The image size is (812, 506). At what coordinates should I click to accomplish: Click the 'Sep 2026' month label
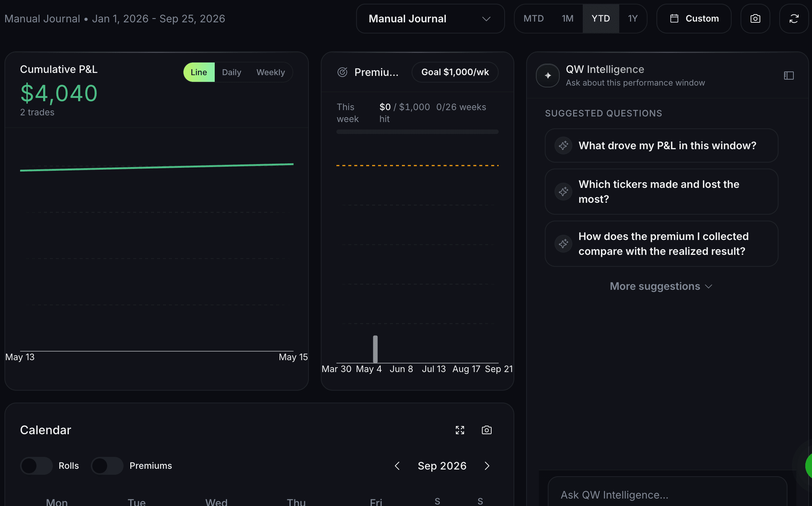tap(442, 466)
